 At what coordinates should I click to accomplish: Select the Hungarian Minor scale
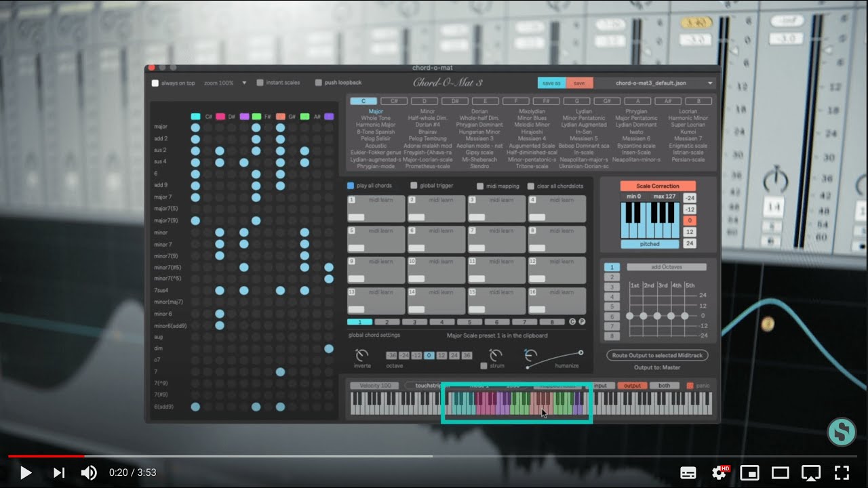pos(479,132)
